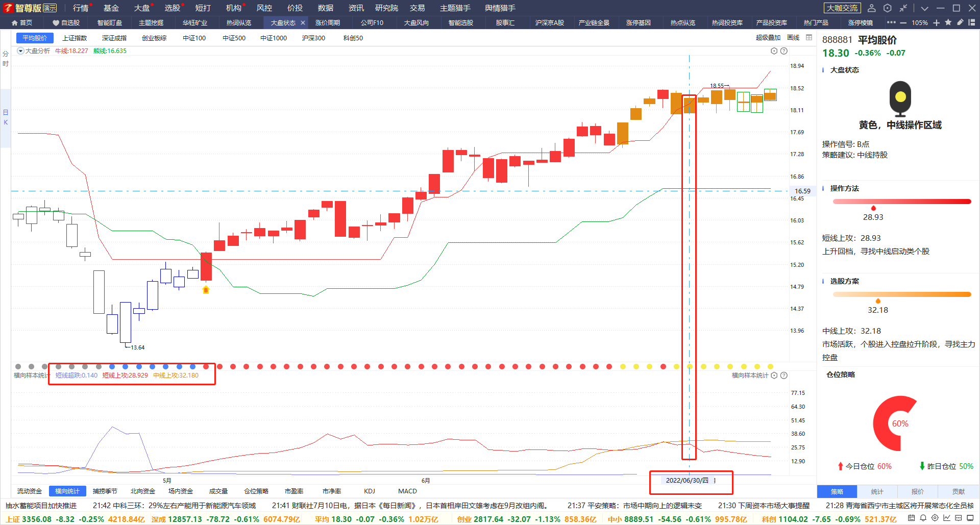This screenshot has width=980, height=525.
Task: Open the 研究院 menu
Action: (386, 8)
